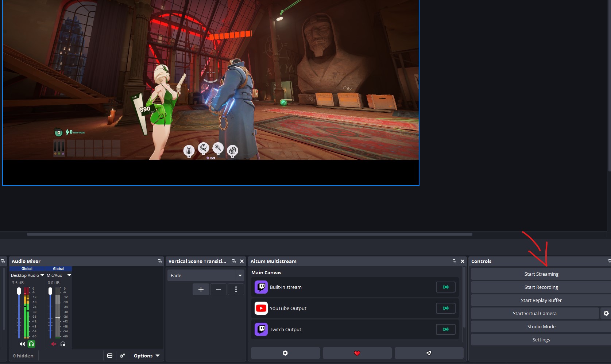Click the red heart donate button
Viewport: 611px width, 364px height.
coord(357,353)
